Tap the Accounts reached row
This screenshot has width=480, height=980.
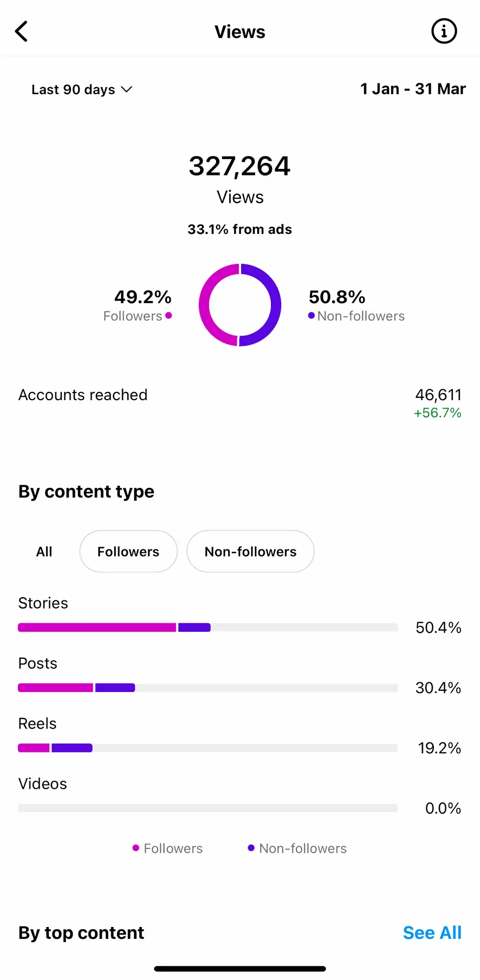[240, 403]
